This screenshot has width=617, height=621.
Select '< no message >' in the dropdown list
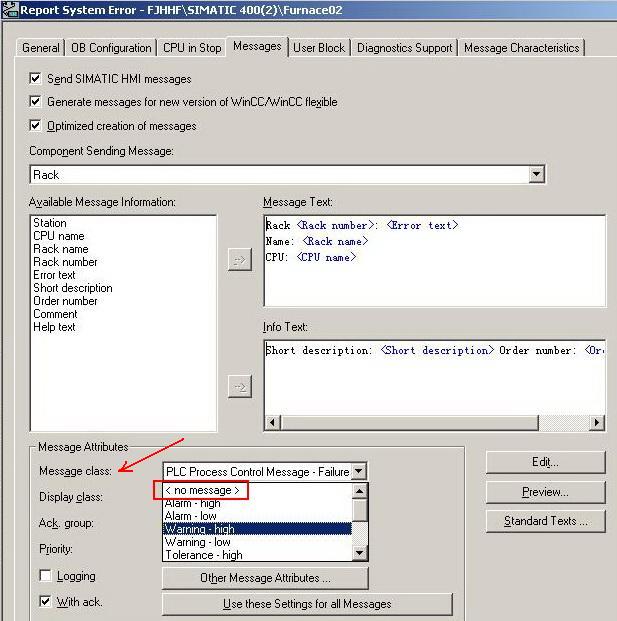[202, 490]
